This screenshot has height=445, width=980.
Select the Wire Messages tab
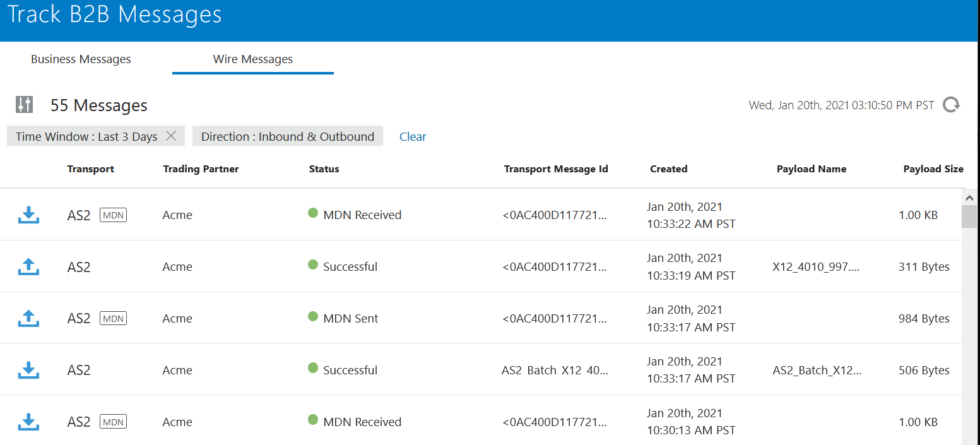pyautogui.click(x=253, y=59)
